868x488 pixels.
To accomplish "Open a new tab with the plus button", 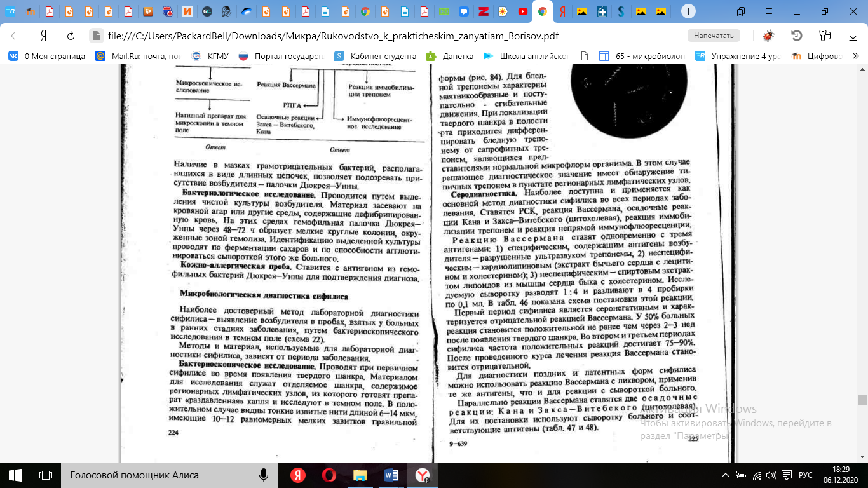I will [688, 11].
